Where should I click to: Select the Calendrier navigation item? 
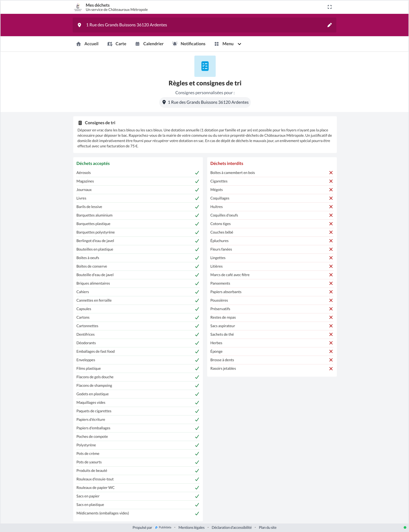(x=149, y=44)
